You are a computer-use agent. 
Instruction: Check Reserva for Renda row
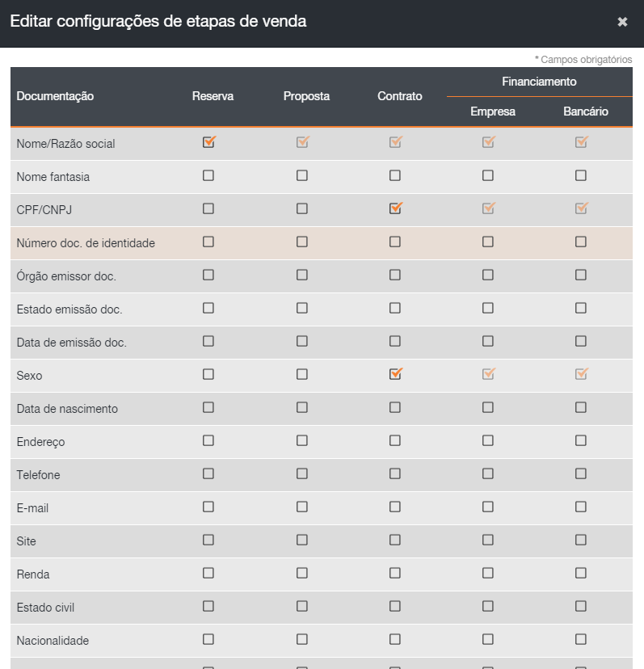click(x=208, y=573)
